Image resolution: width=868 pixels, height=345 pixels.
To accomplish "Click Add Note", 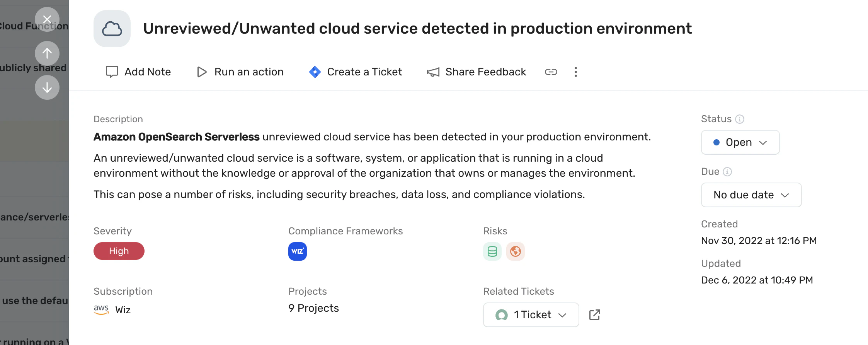I will (138, 72).
